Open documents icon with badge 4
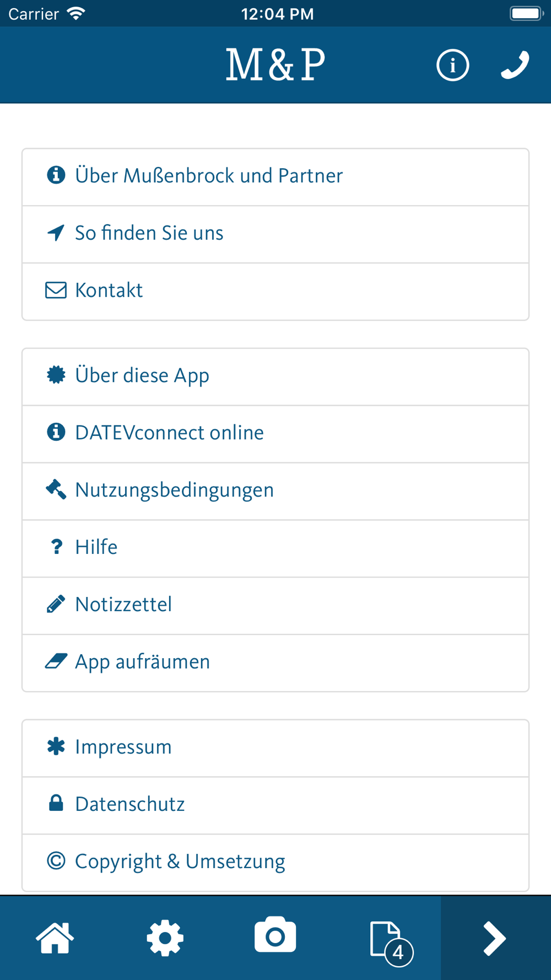Viewport: 551px width, 980px height. 391,943
